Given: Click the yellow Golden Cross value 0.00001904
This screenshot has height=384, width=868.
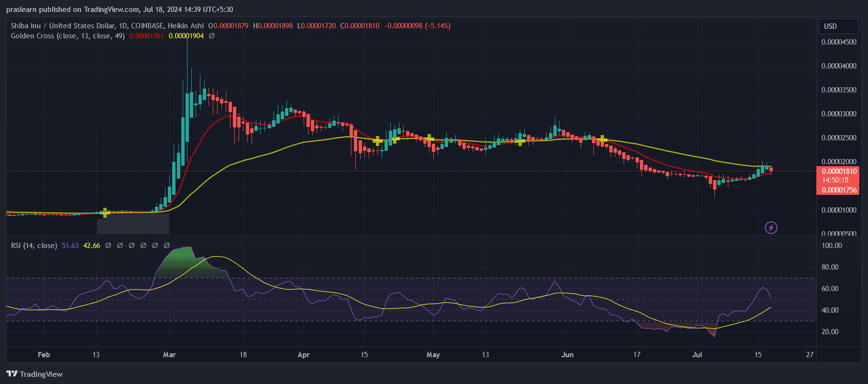Looking at the screenshot, I should pyautogui.click(x=186, y=36).
